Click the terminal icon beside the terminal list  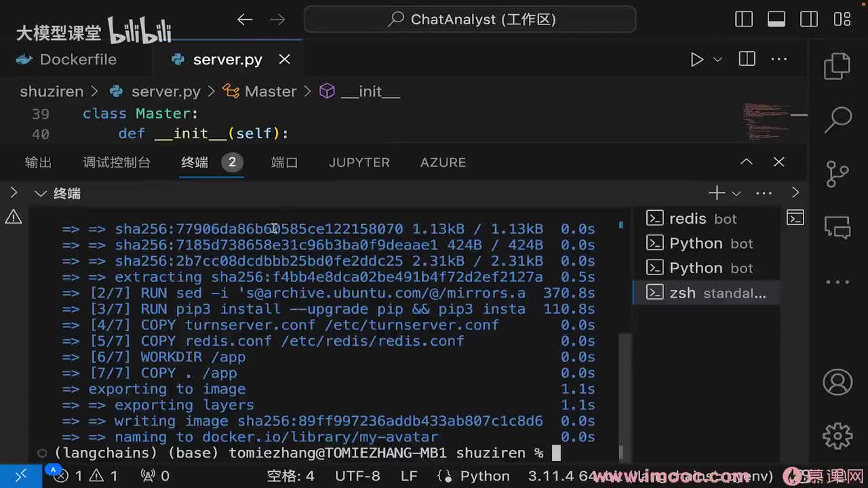click(795, 218)
